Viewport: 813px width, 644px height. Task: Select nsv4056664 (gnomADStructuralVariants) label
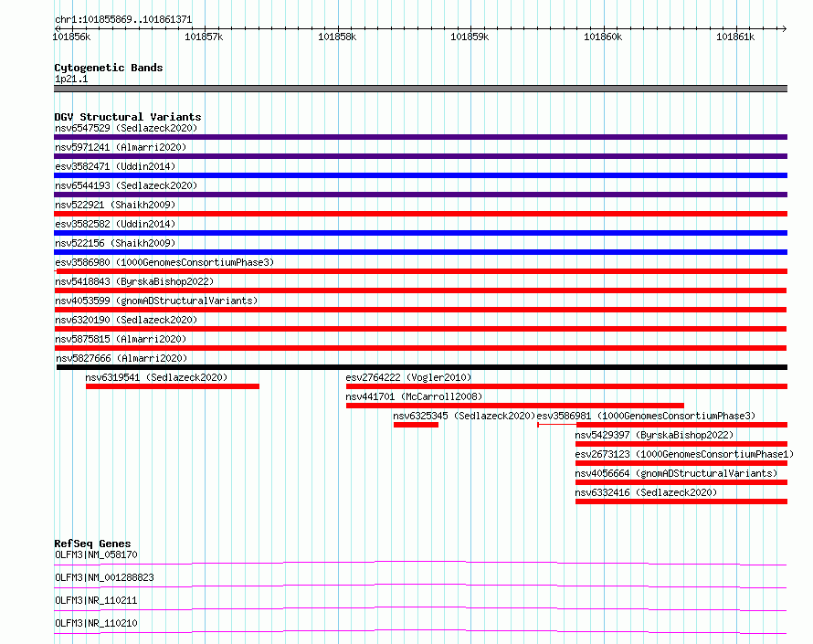[676, 473]
